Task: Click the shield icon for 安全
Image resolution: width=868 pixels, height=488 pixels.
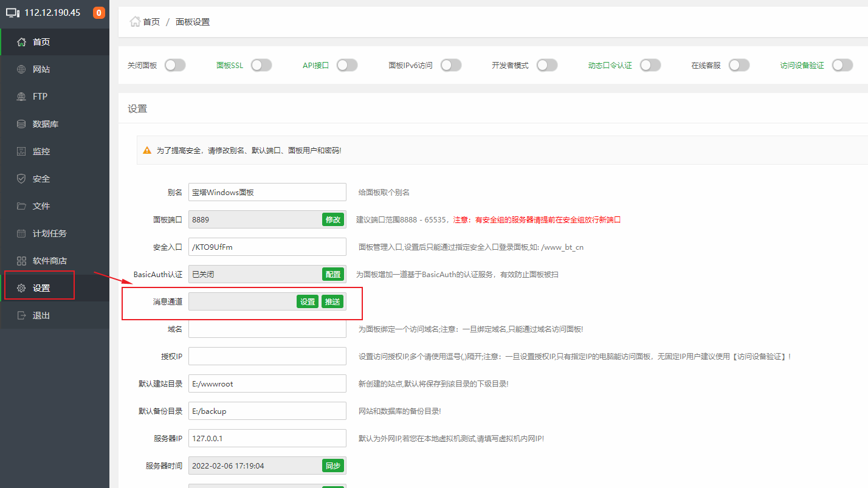Action: tap(21, 179)
